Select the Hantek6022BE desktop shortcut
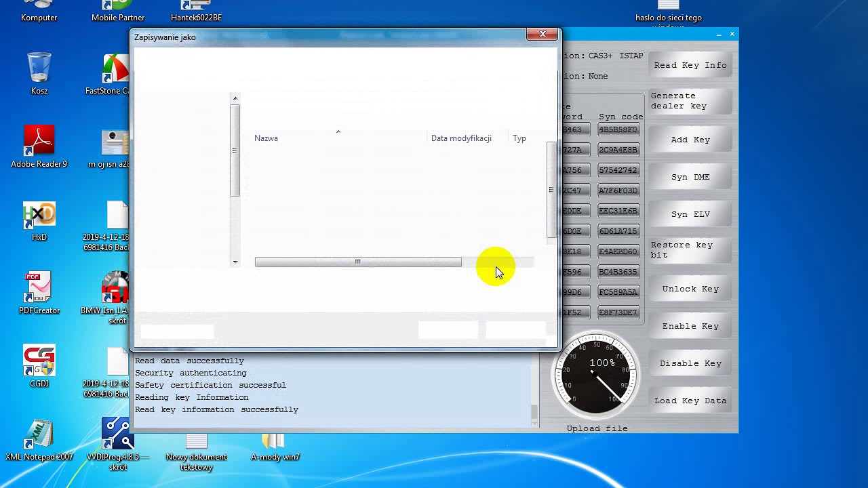 point(196,12)
